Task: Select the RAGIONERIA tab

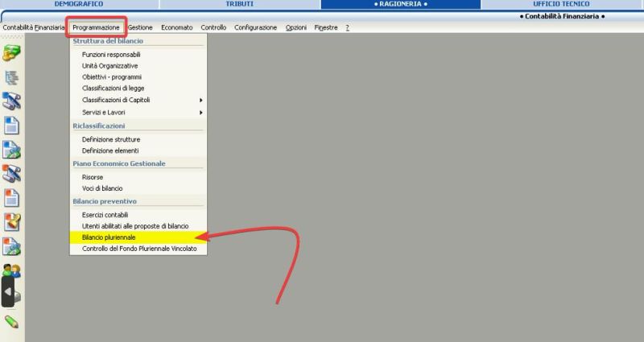Action: coord(400,4)
